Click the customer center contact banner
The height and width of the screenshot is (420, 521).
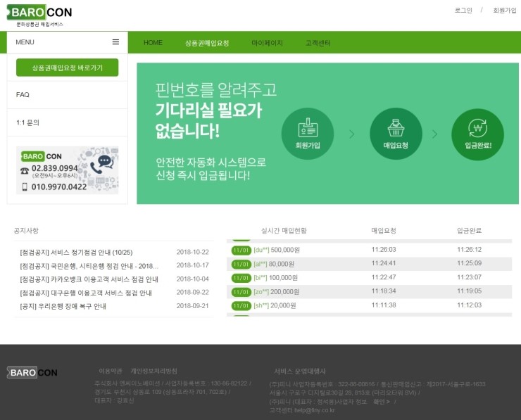(68, 170)
